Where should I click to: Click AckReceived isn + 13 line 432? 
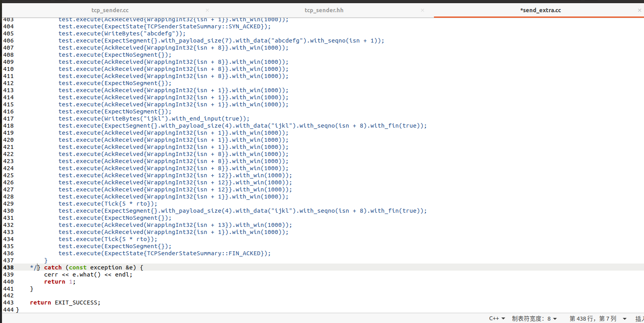175,225
